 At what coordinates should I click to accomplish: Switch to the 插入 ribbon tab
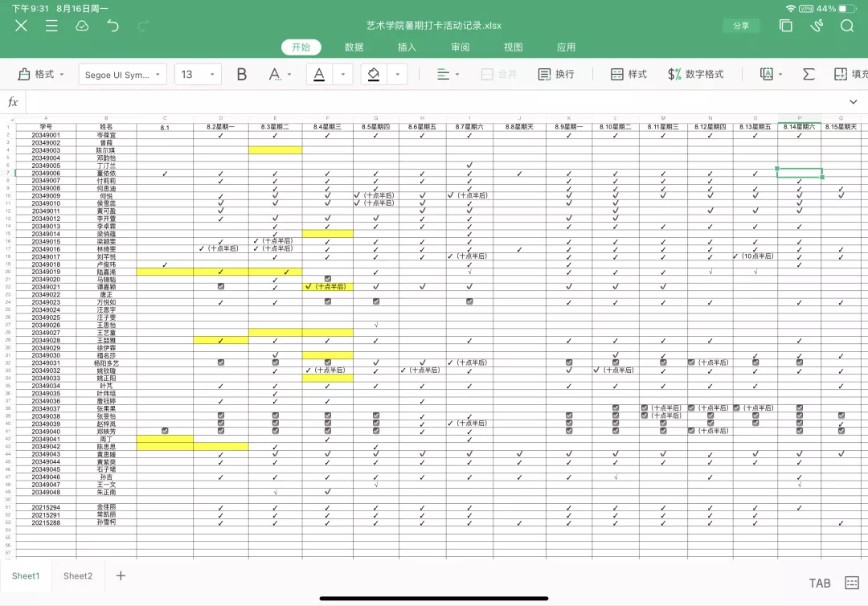pyautogui.click(x=407, y=47)
